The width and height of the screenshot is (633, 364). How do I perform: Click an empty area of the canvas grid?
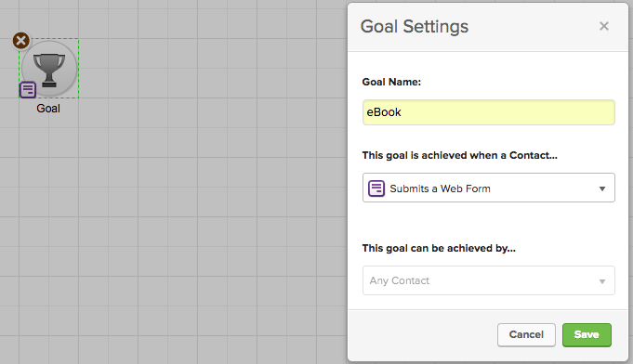pyautogui.click(x=202, y=201)
